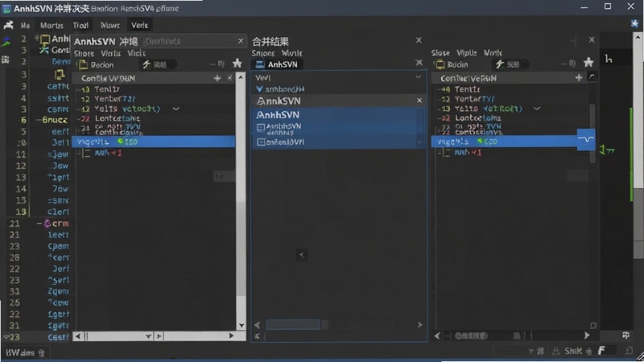Click corner icon beside right panel plus

592,77
